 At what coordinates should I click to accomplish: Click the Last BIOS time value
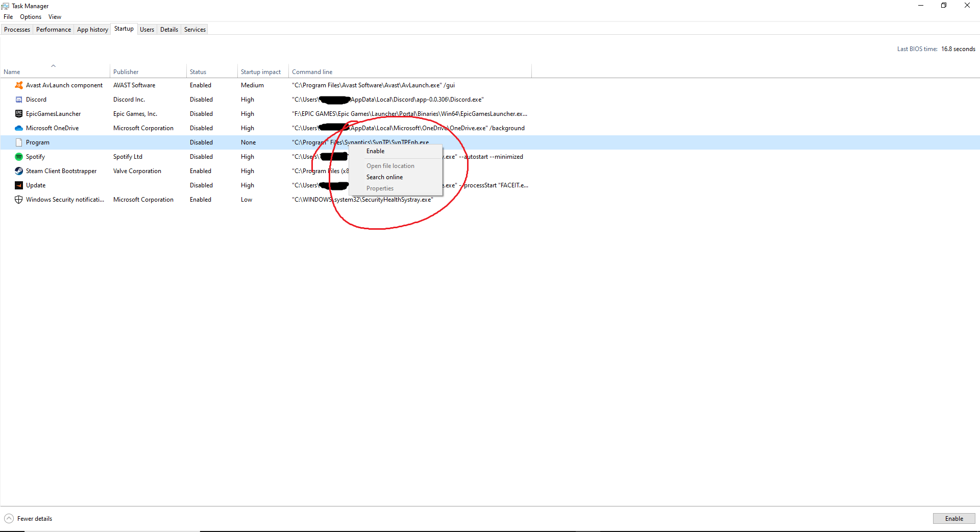tap(958, 49)
